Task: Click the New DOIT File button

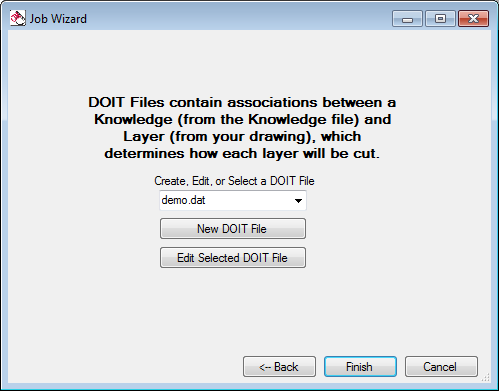Action: (x=233, y=229)
